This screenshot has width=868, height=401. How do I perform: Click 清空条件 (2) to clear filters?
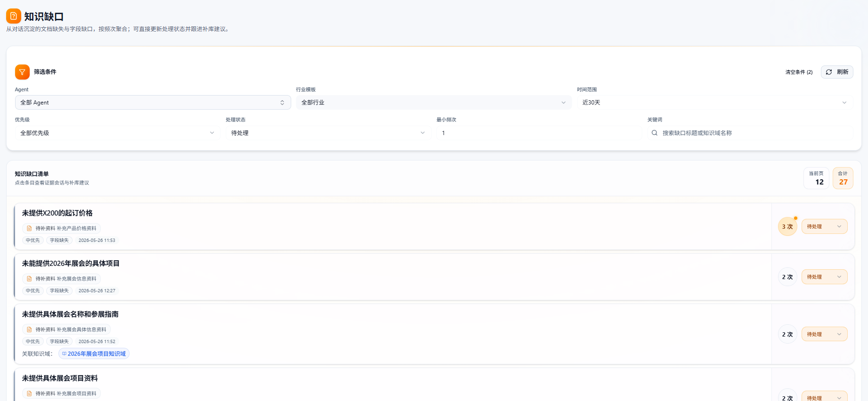click(799, 72)
